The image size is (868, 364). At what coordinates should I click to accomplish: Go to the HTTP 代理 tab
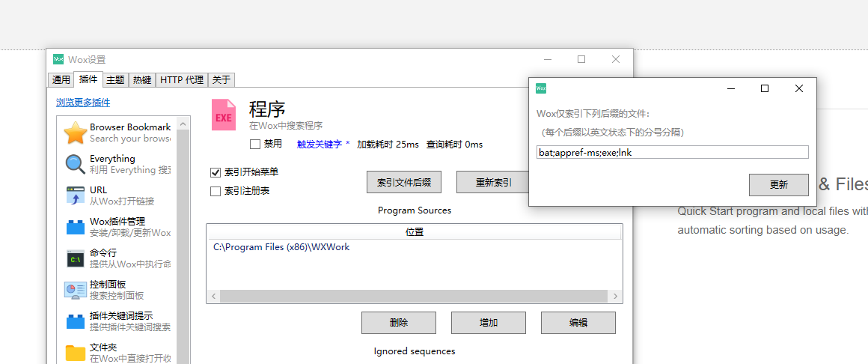tap(181, 80)
